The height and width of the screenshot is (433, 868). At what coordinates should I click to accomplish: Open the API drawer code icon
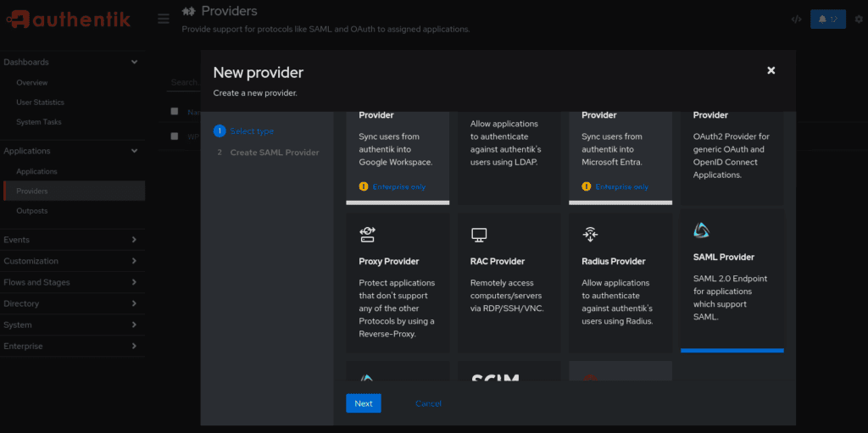pyautogui.click(x=796, y=19)
